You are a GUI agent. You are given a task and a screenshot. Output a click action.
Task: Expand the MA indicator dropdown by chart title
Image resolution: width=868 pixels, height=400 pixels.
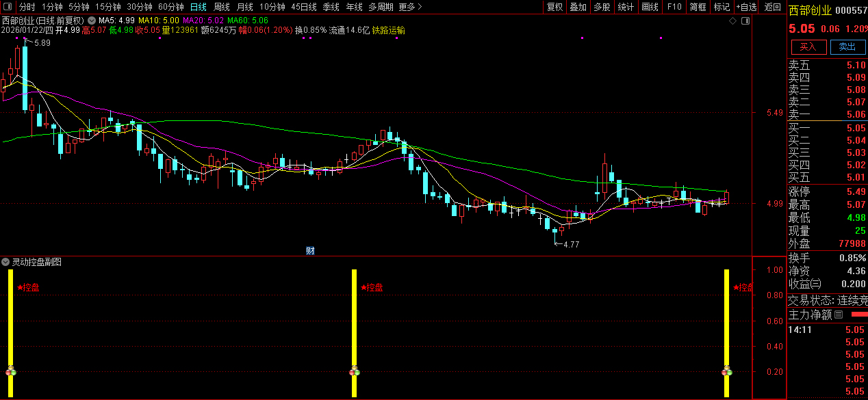91,21
